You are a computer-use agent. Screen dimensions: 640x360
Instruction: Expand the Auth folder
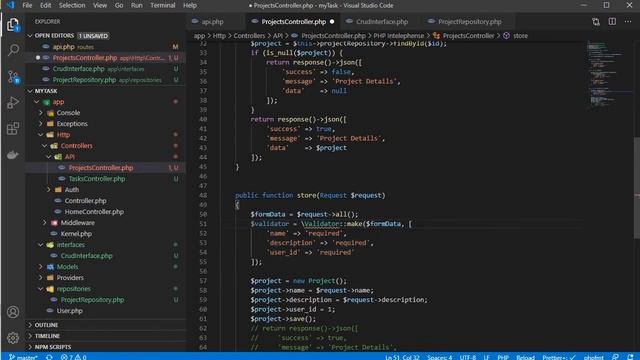(x=49, y=190)
